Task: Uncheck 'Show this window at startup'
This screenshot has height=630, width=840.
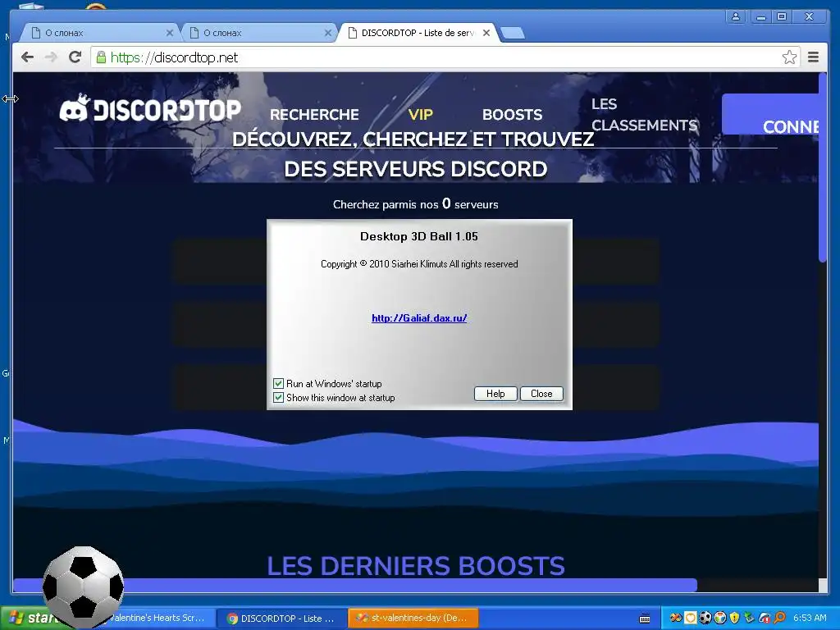Action: 279,398
